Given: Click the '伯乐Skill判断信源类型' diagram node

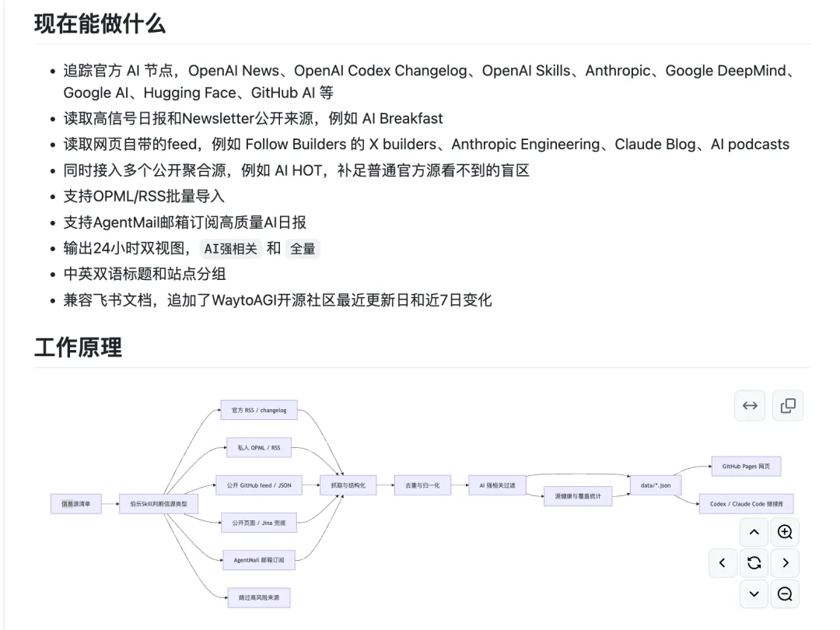Looking at the screenshot, I should click(159, 503).
